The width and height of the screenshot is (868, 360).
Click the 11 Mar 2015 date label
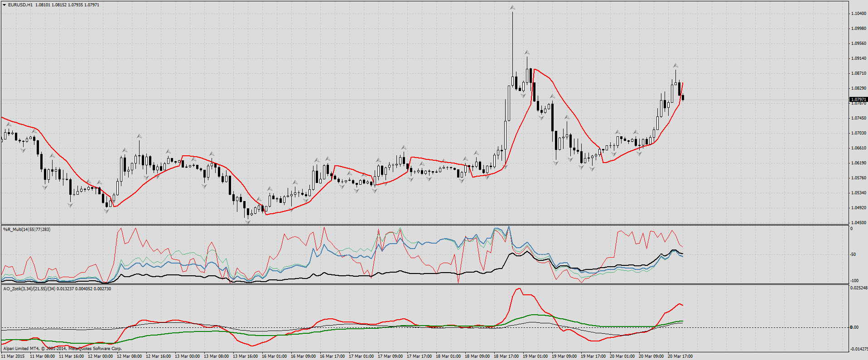[x=13, y=356]
